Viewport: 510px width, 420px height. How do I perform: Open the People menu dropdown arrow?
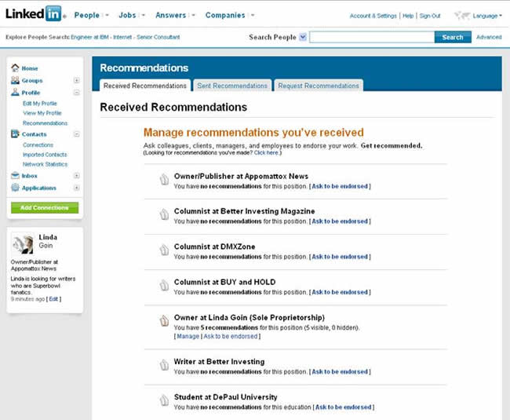tap(107, 15)
